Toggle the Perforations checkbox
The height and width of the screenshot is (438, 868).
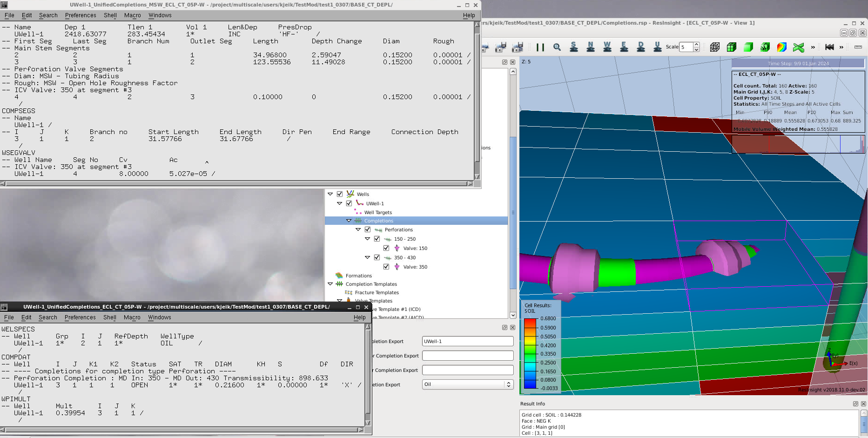[x=368, y=229]
